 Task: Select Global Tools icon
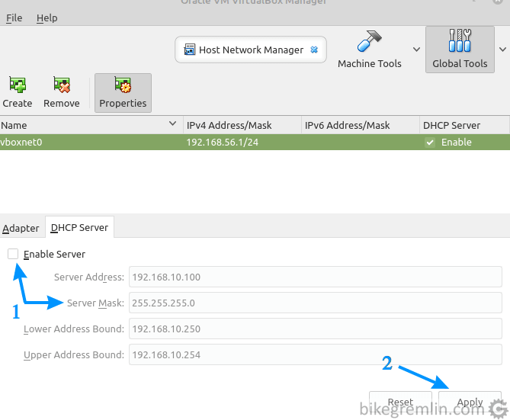(460, 40)
